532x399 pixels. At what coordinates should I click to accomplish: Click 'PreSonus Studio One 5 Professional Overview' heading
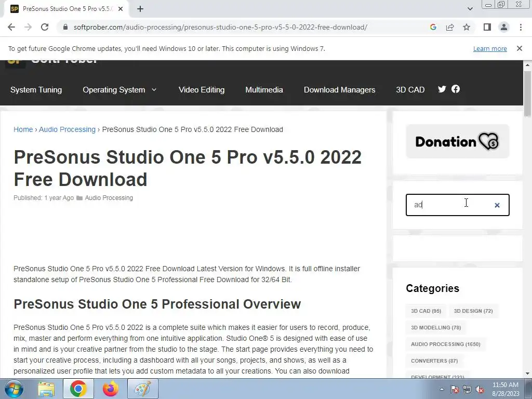click(x=157, y=304)
